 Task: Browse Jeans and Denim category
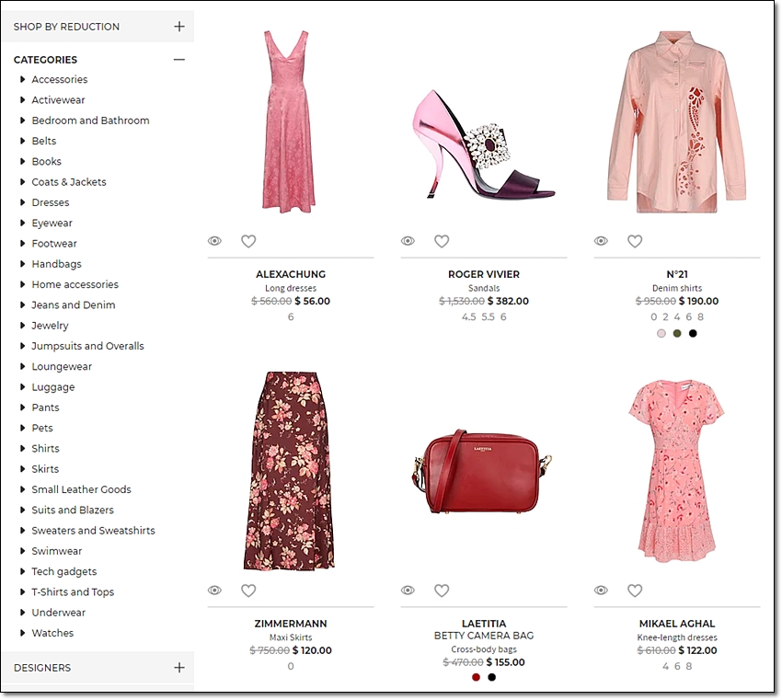pos(74,304)
